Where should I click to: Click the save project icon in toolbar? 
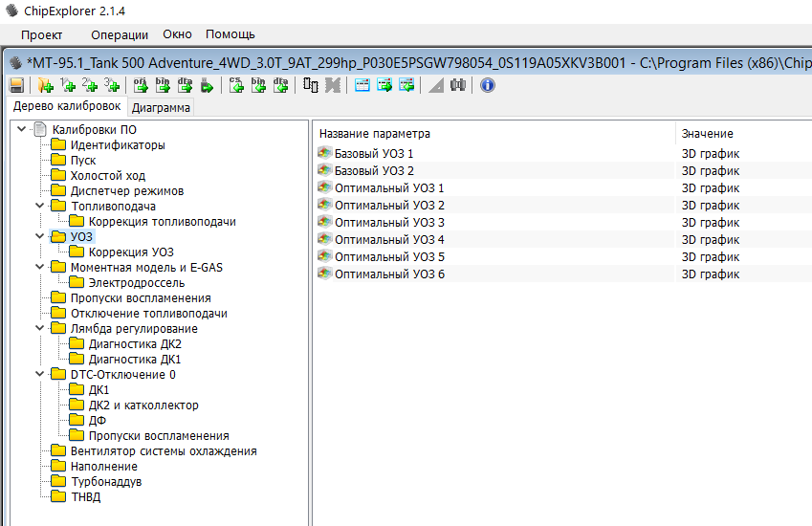pyautogui.click(x=16, y=85)
